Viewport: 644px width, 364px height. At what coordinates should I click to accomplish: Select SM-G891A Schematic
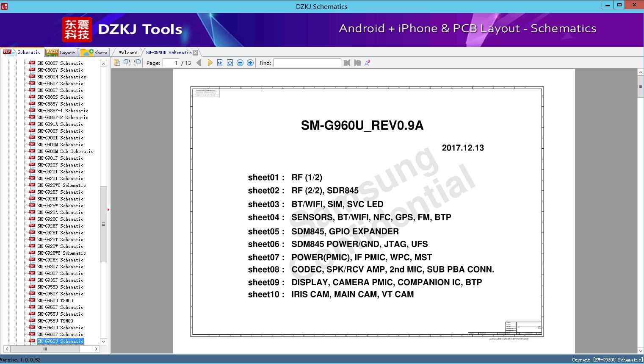pyautogui.click(x=60, y=124)
